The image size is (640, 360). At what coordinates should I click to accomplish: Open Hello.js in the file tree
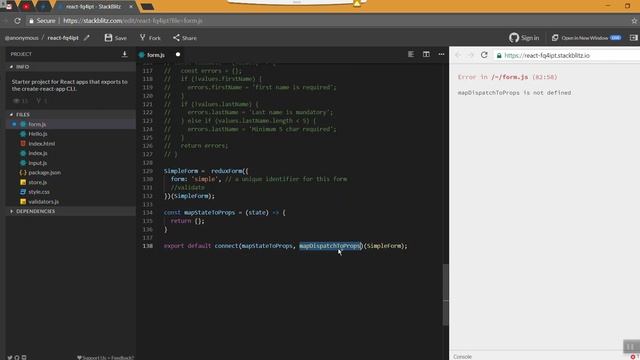pyautogui.click(x=38, y=134)
